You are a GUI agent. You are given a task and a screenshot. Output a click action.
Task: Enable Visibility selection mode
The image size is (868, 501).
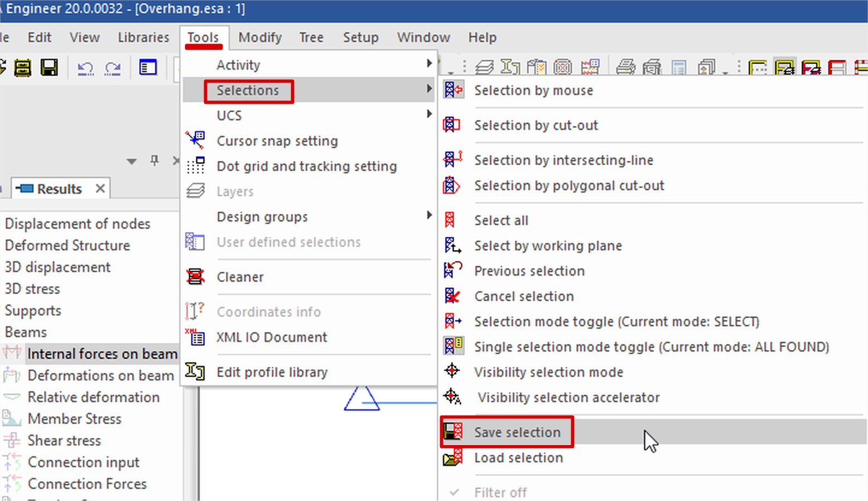(x=548, y=372)
